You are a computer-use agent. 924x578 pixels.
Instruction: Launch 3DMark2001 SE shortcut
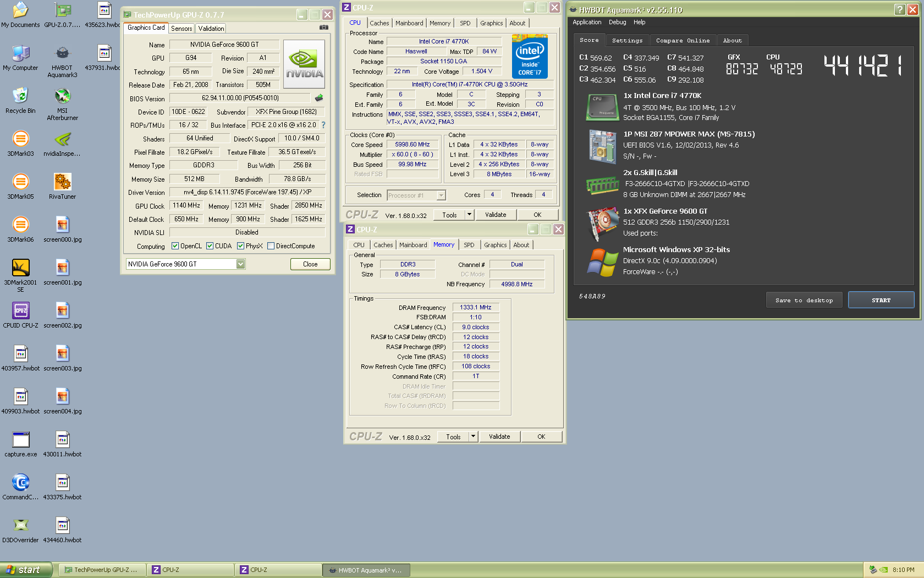(x=20, y=275)
